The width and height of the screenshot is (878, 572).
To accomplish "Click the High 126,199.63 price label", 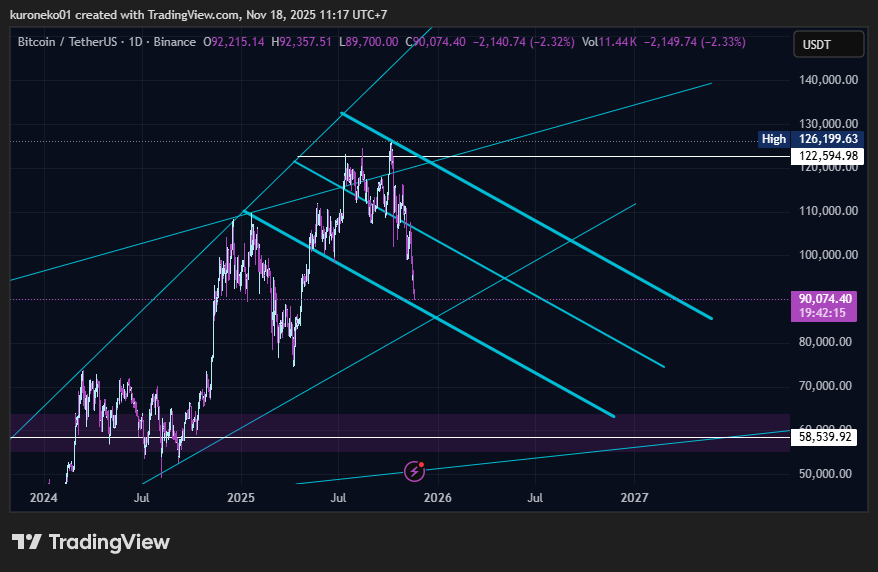I will click(810, 139).
